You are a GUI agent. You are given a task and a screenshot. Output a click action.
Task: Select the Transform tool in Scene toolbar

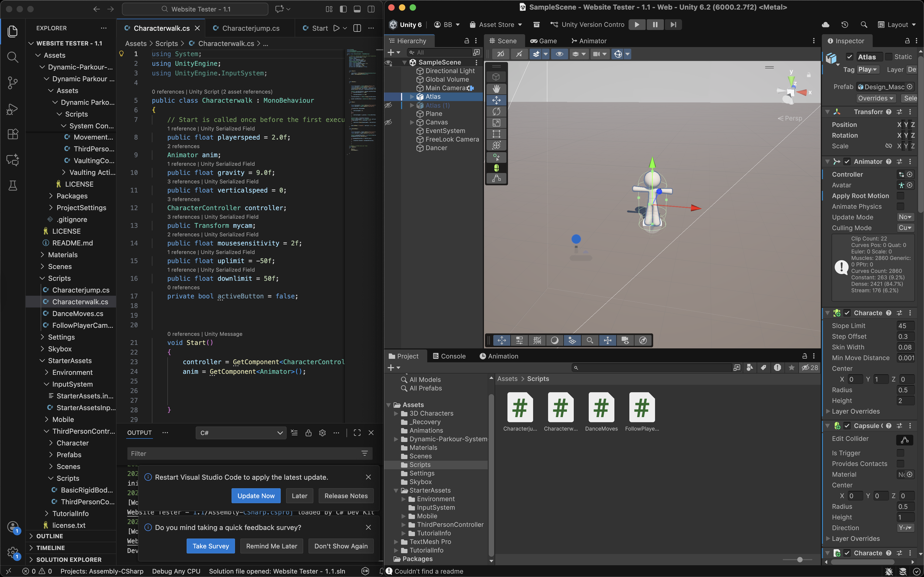496,145
